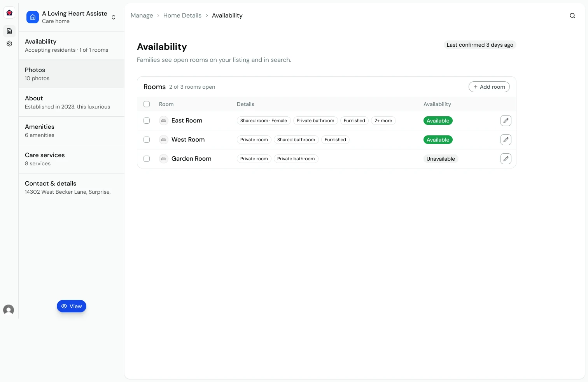This screenshot has height=382, width=588.
Task: Click the Availability column header
Action: coord(437,104)
